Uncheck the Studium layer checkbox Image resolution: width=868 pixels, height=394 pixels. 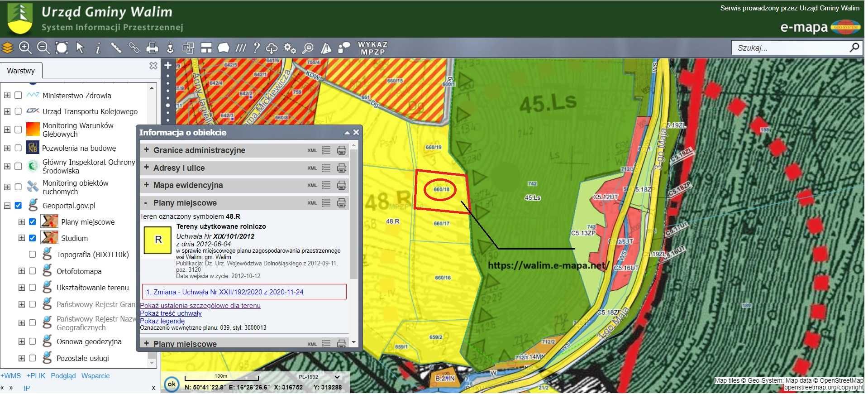(x=32, y=238)
